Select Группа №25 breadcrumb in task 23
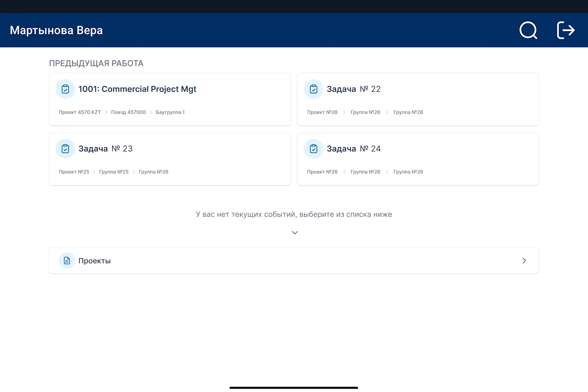 click(114, 172)
